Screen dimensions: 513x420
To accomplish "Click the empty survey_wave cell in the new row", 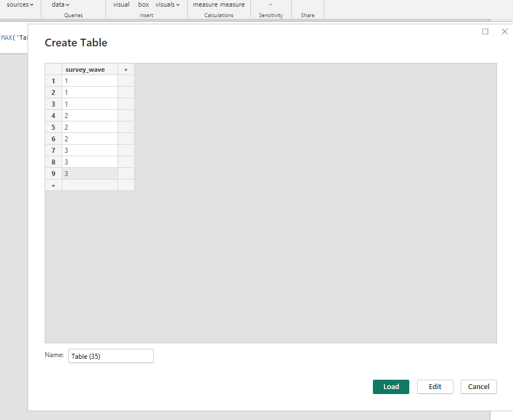I will (90, 185).
